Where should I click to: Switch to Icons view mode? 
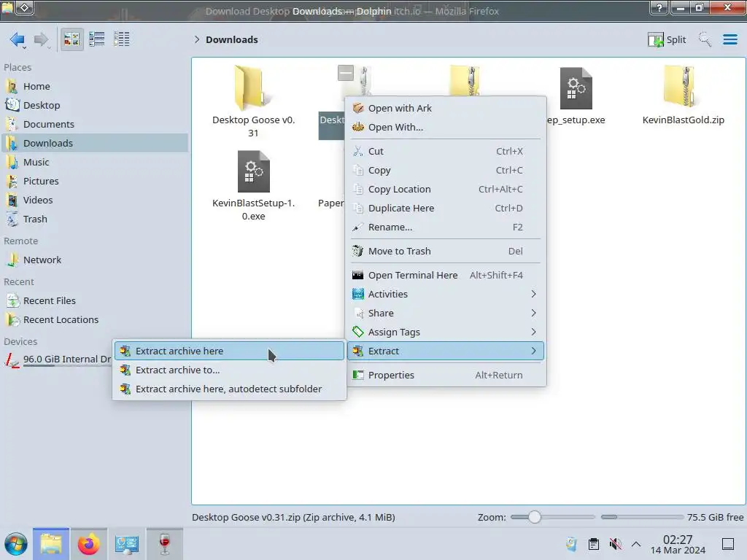pyautogui.click(x=71, y=39)
